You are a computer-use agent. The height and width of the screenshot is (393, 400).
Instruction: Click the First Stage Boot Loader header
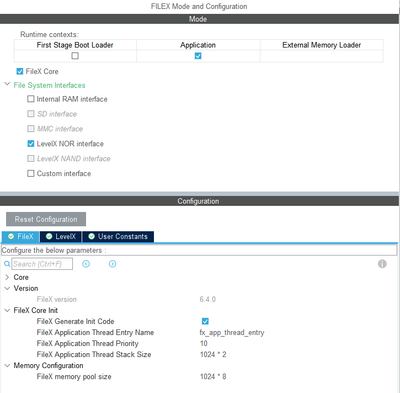(75, 45)
